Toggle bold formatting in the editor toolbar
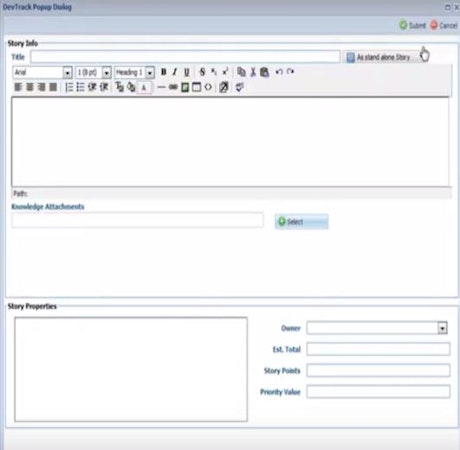460x450 pixels. pos(164,72)
